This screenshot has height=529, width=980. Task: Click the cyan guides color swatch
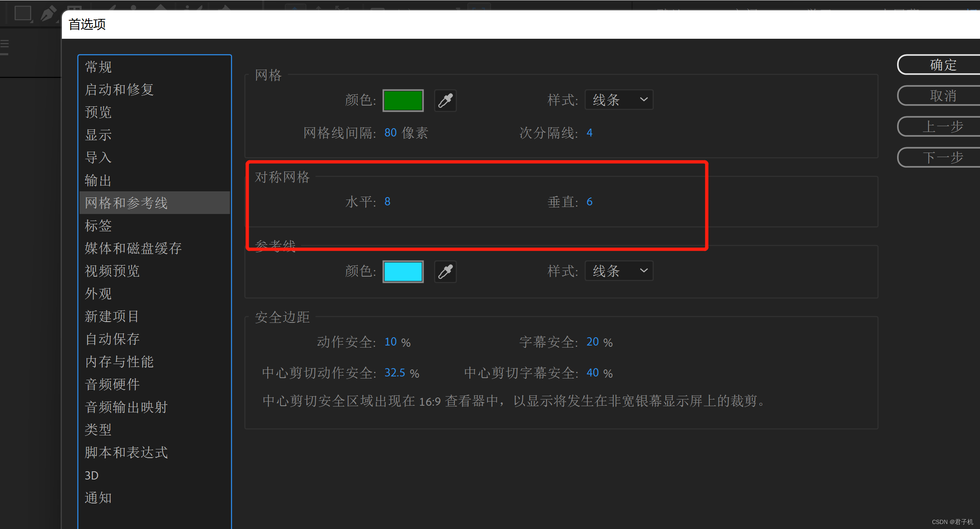(x=403, y=271)
